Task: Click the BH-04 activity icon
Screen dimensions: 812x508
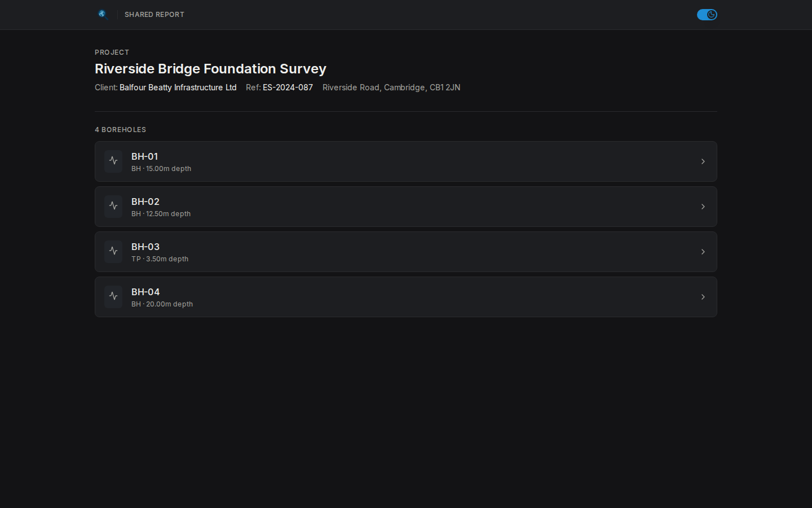Action: [x=113, y=297]
